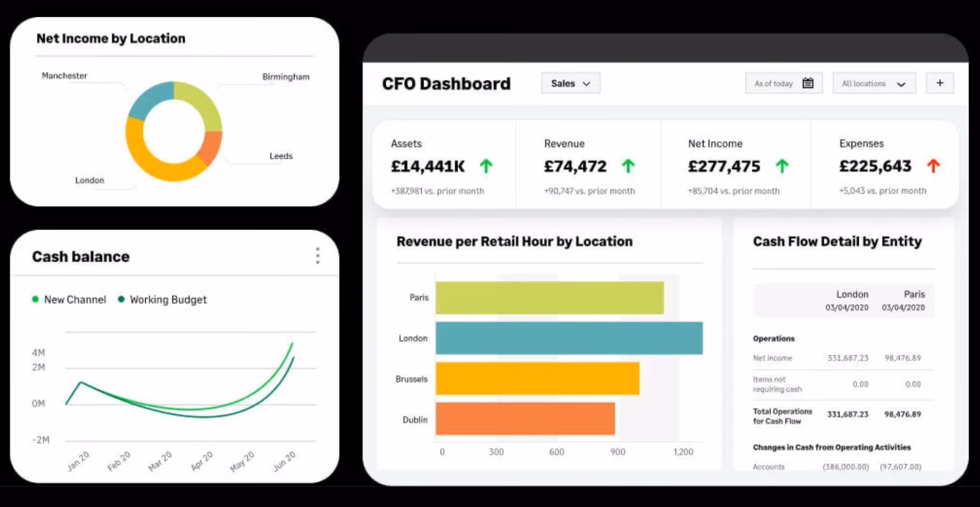Click the Net Income by Location heading
980x507 pixels.
pos(111,38)
